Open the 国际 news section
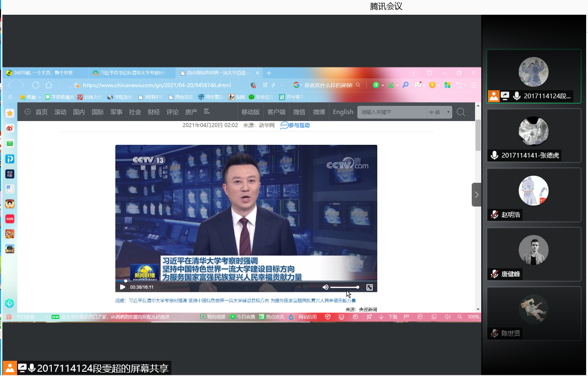588x376 pixels. (97, 113)
